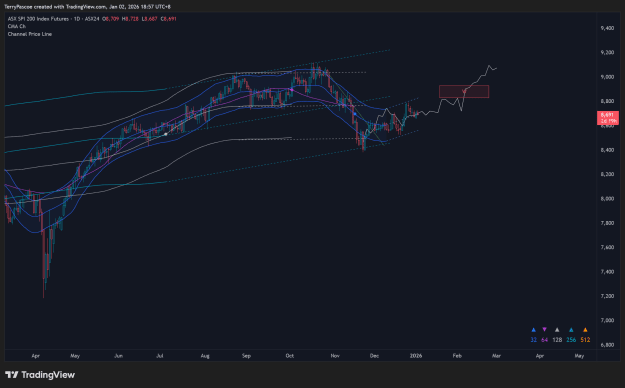Click the Channel Price Line indicator label
Viewport: 625px width, 388px height.
pyautogui.click(x=30, y=34)
